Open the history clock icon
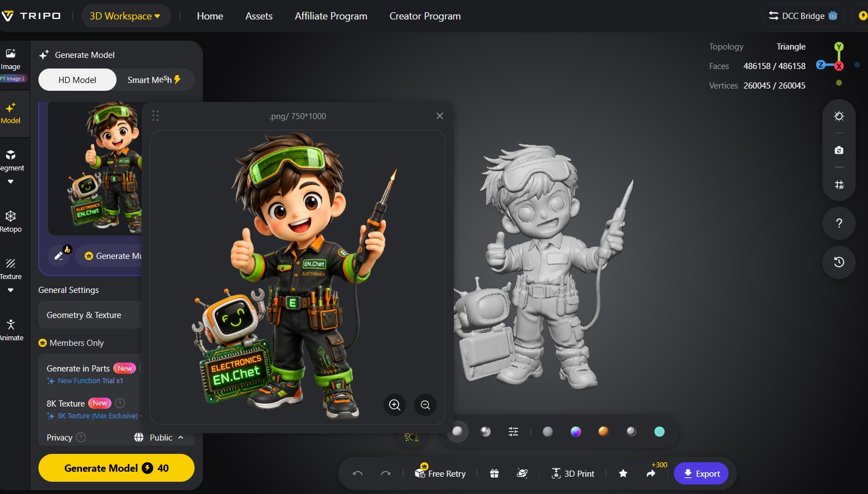The height and width of the screenshot is (494, 868). [x=839, y=262]
